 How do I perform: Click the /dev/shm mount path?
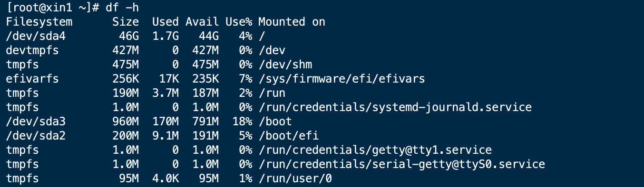coord(285,65)
